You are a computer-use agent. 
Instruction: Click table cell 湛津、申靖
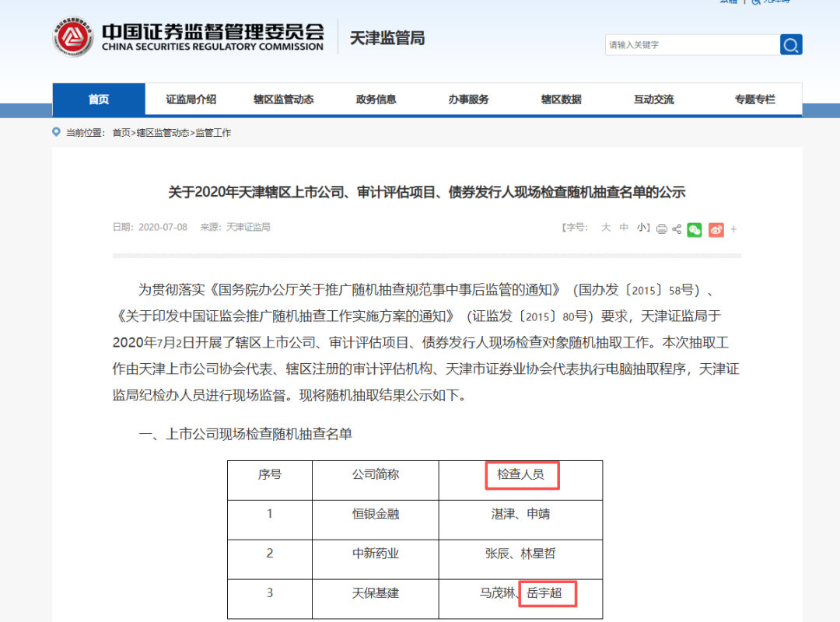pyautogui.click(x=520, y=514)
